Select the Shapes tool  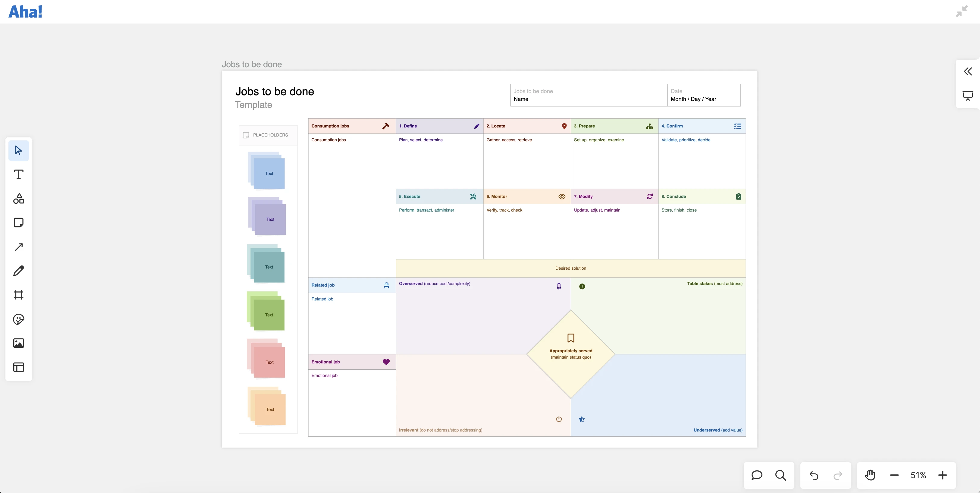(x=18, y=199)
